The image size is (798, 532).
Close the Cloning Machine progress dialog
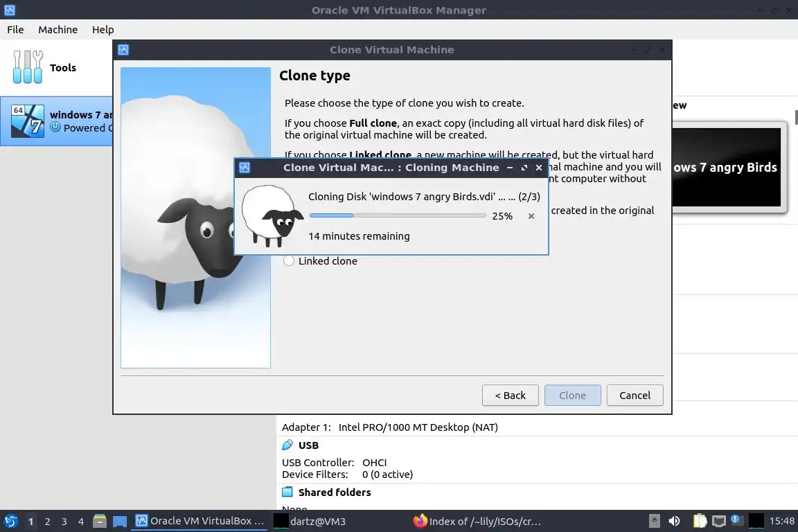tap(538, 168)
